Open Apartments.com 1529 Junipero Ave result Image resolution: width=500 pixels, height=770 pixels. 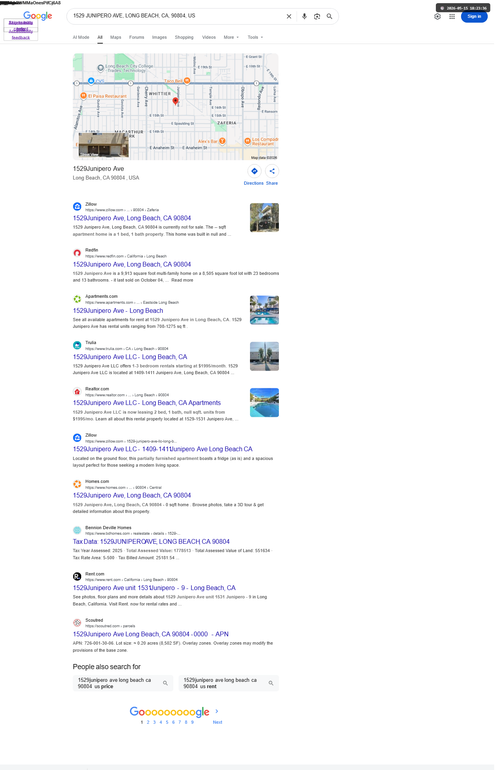pyautogui.click(x=118, y=311)
